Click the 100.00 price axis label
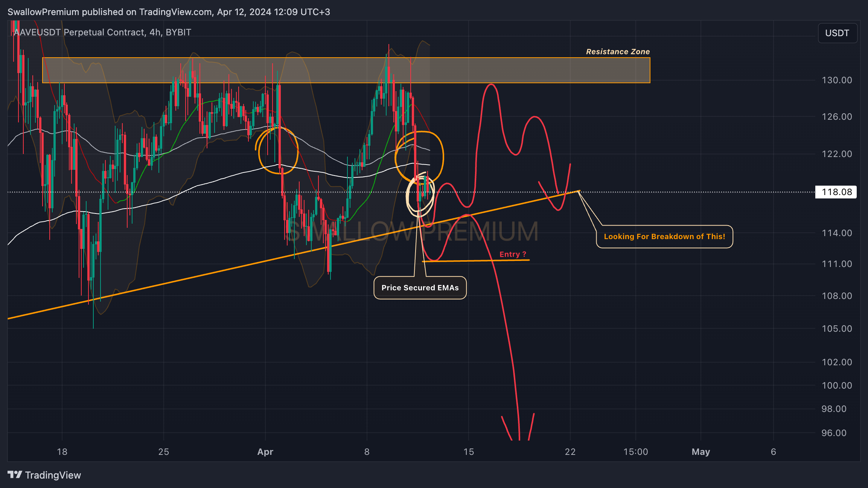The image size is (868, 488). point(837,386)
